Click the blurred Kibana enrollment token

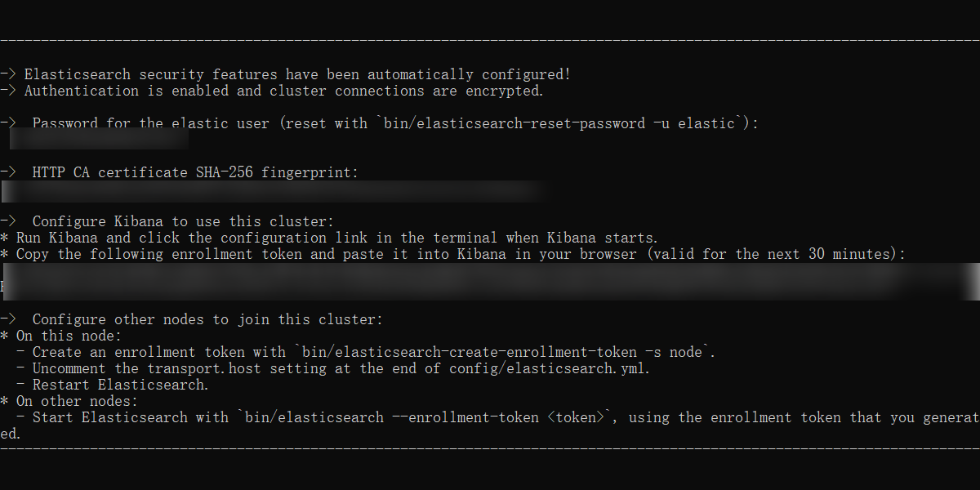[490, 281]
